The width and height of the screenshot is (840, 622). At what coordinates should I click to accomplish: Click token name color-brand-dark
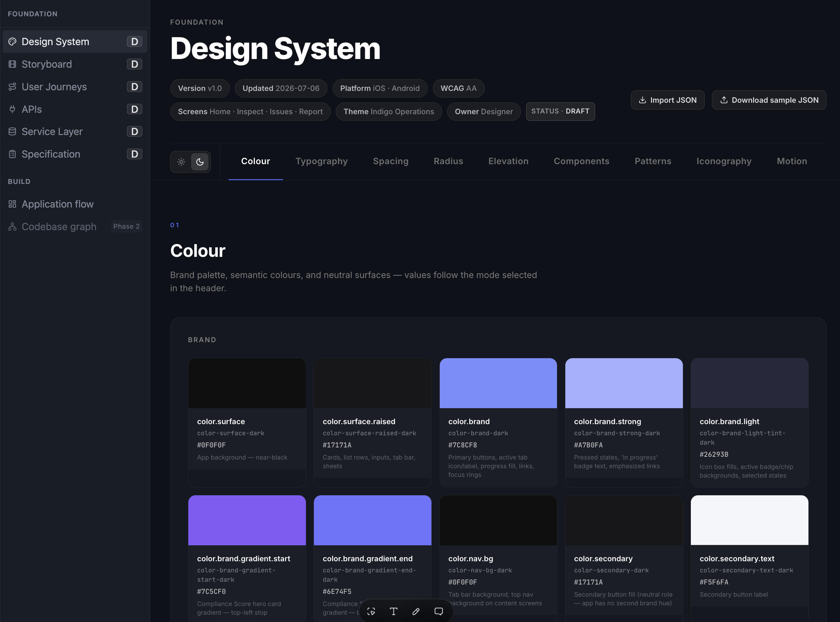pyautogui.click(x=478, y=434)
